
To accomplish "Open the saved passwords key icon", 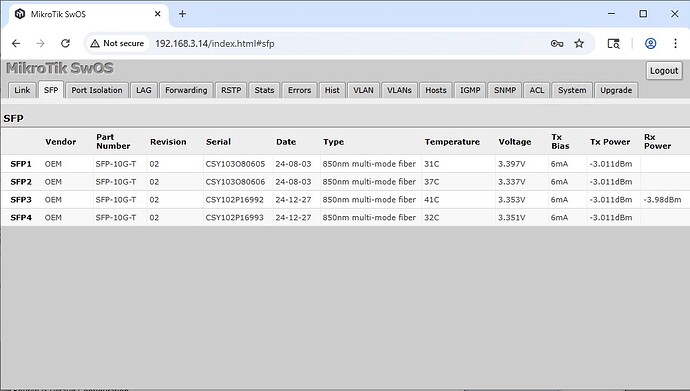I will [x=557, y=44].
